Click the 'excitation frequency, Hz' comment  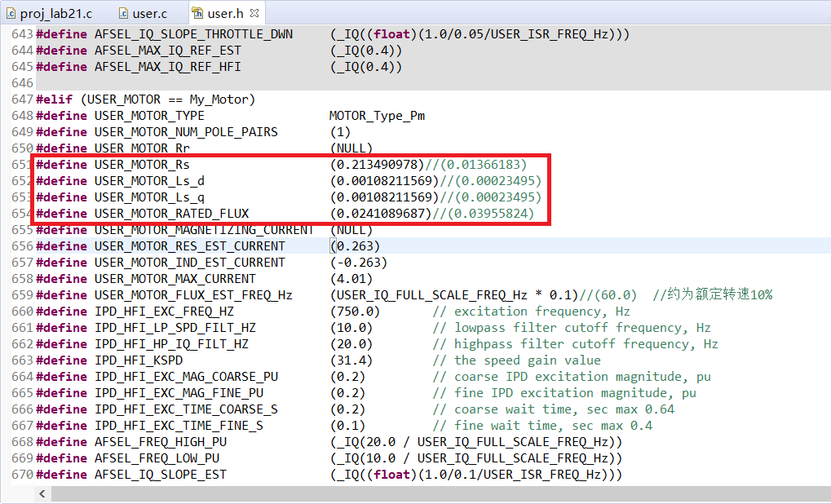(532, 312)
